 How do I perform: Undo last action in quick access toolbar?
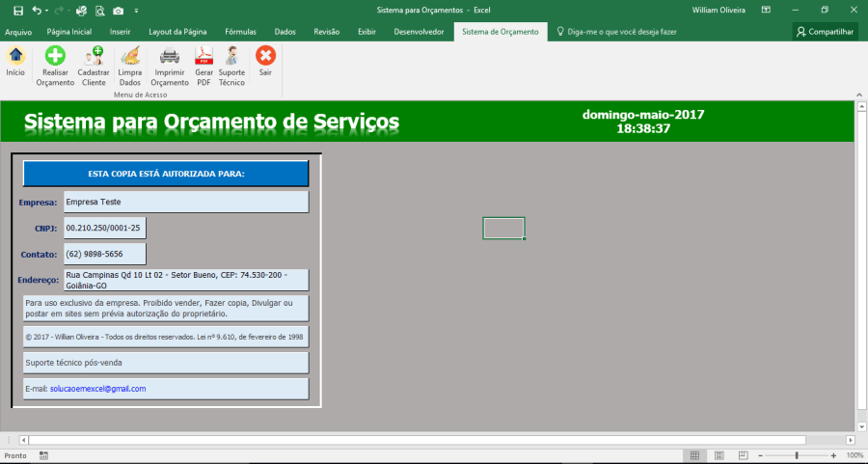coord(37,10)
